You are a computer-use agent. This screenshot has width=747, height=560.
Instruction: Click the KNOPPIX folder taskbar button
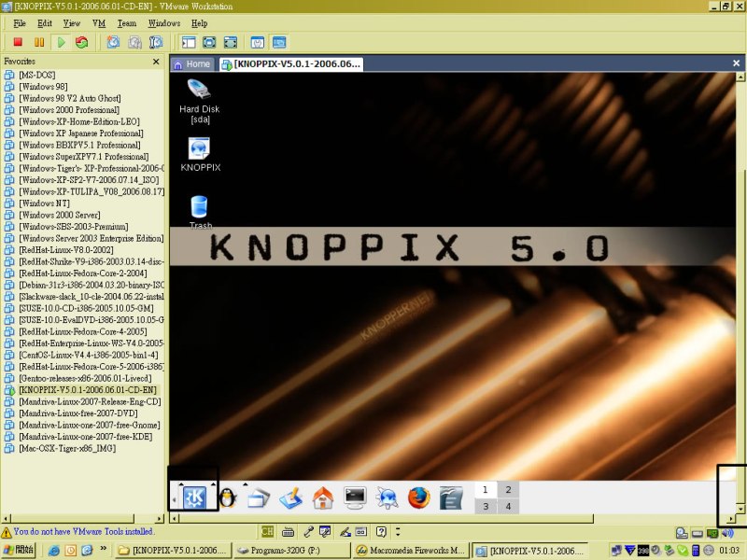pyautogui.click(x=173, y=551)
